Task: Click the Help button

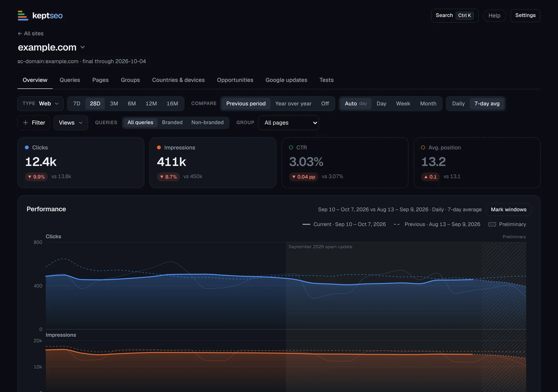Action: pyautogui.click(x=495, y=15)
